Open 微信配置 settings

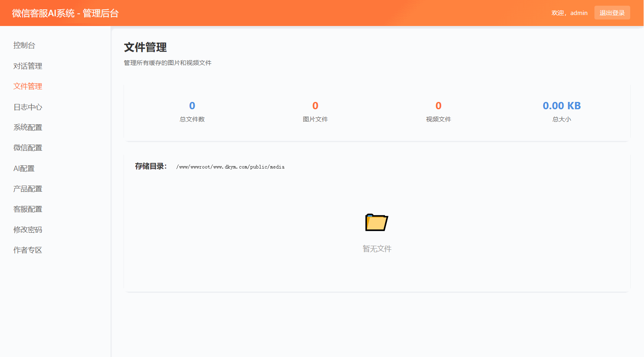pos(28,148)
